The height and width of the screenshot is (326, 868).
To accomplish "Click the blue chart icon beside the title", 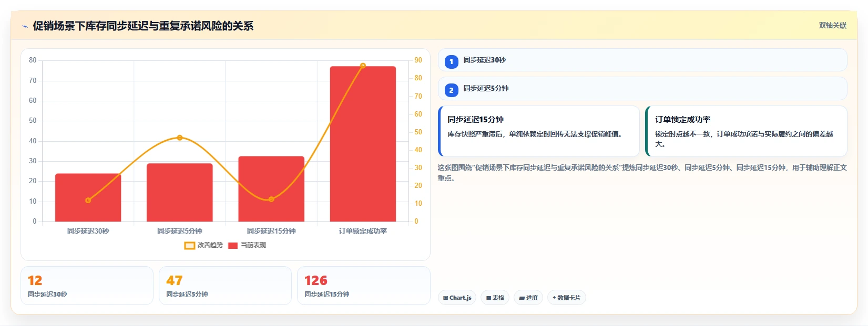I will pos(25,26).
